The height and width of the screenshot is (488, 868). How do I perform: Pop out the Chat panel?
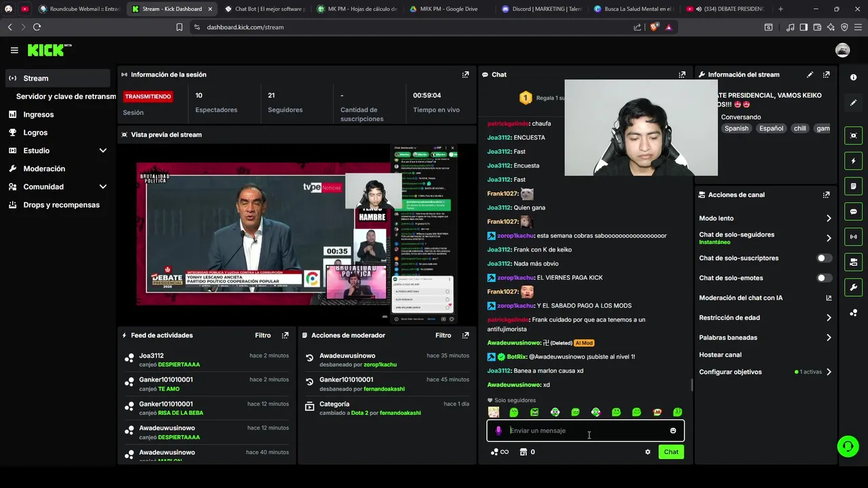pos(682,75)
